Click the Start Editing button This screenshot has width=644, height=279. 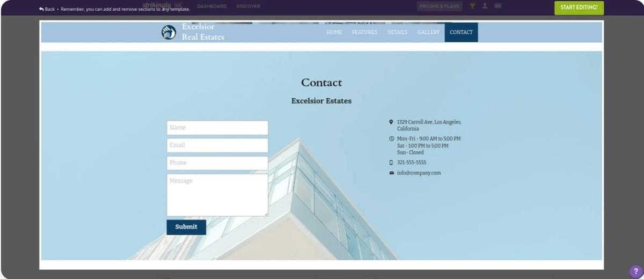tap(579, 8)
